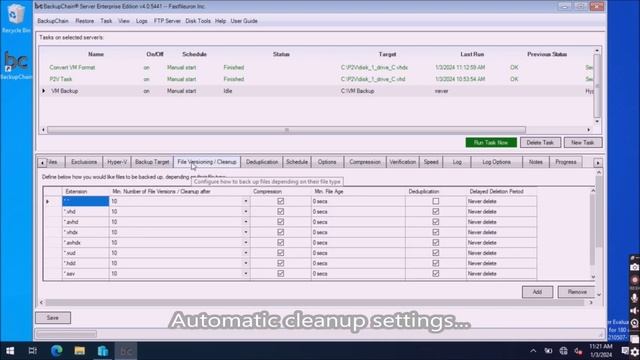Show hidden system tray icons
This screenshot has width=640, height=360.
(x=533, y=351)
